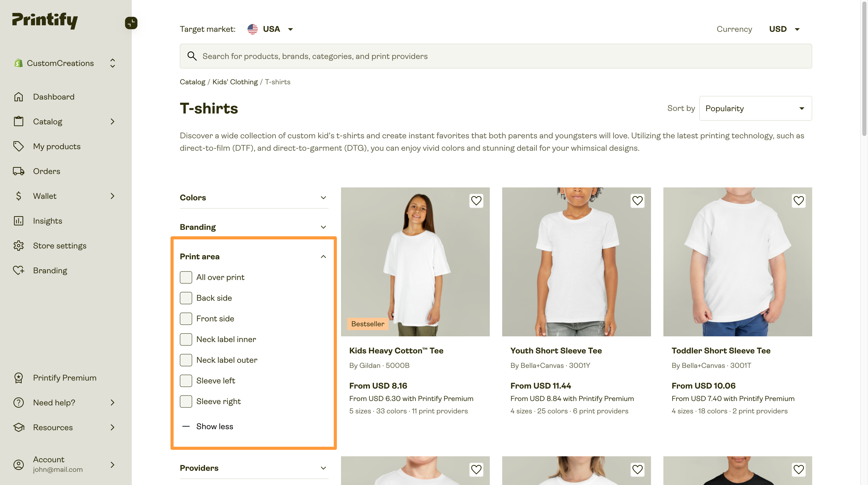This screenshot has width=868, height=485.
Task: Open the Sort by Popularity dropdown
Action: (755, 108)
